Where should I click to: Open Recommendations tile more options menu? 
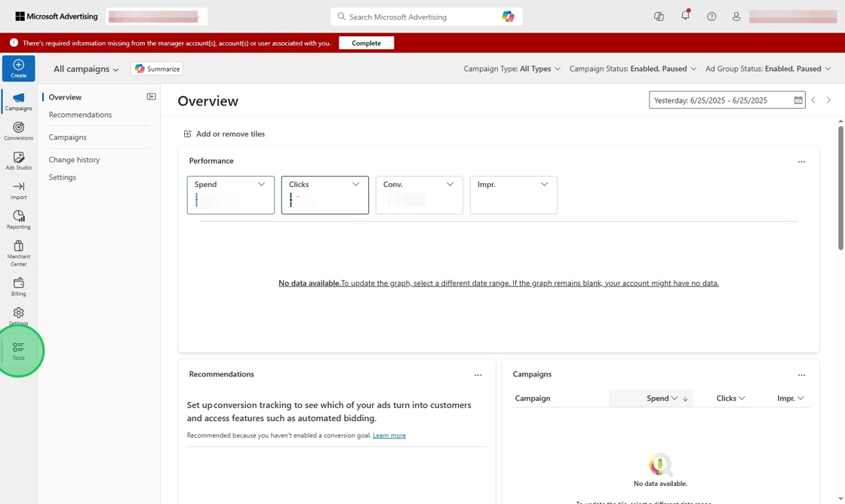pyautogui.click(x=478, y=375)
